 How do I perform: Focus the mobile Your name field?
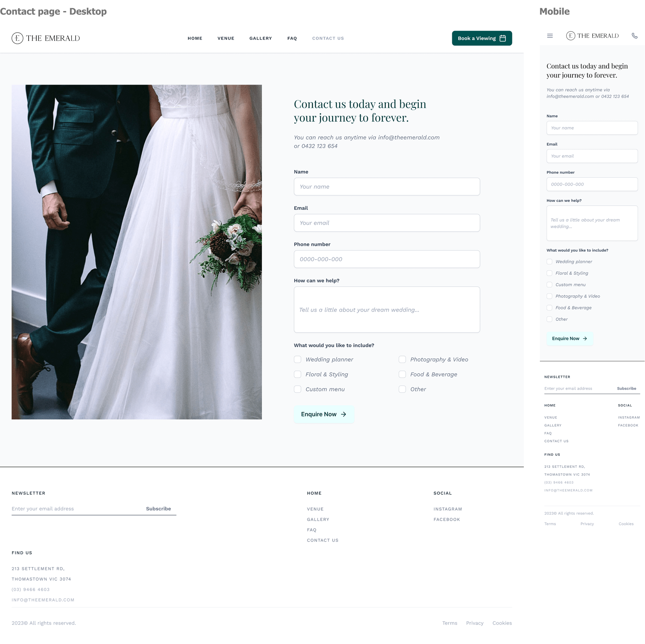592,128
